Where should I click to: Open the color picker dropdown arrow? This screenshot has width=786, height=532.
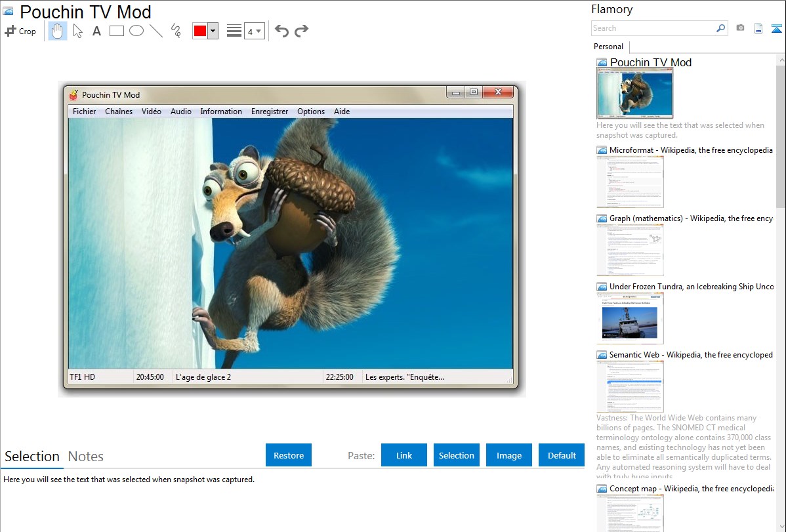pyautogui.click(x=213, y=31)
